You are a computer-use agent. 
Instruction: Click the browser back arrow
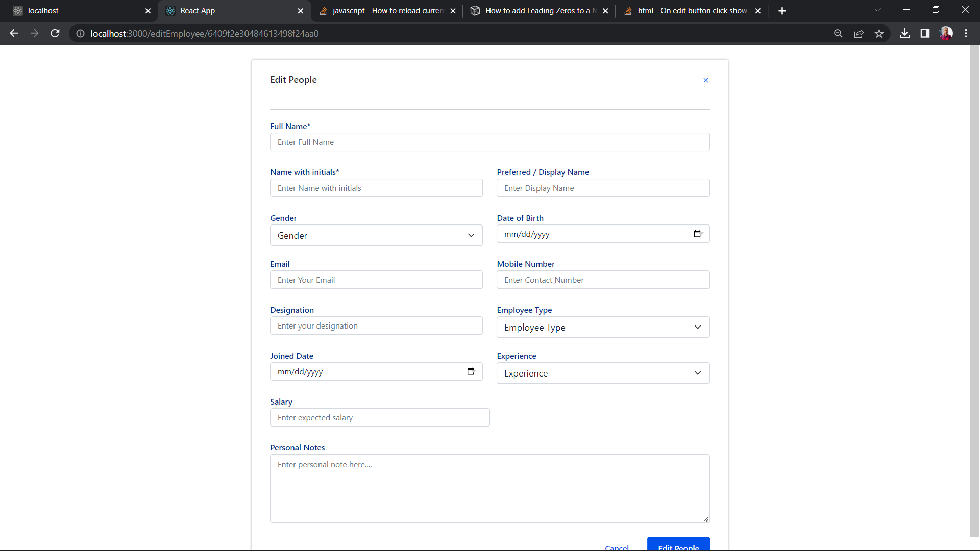pos(14,33)
